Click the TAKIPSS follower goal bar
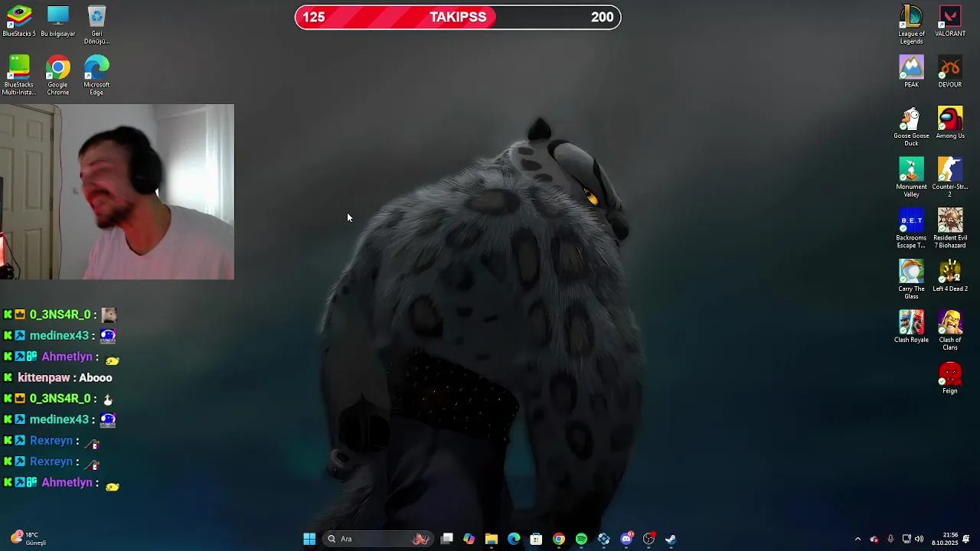The height and width of the screenshot is (551, 980). 458,17
